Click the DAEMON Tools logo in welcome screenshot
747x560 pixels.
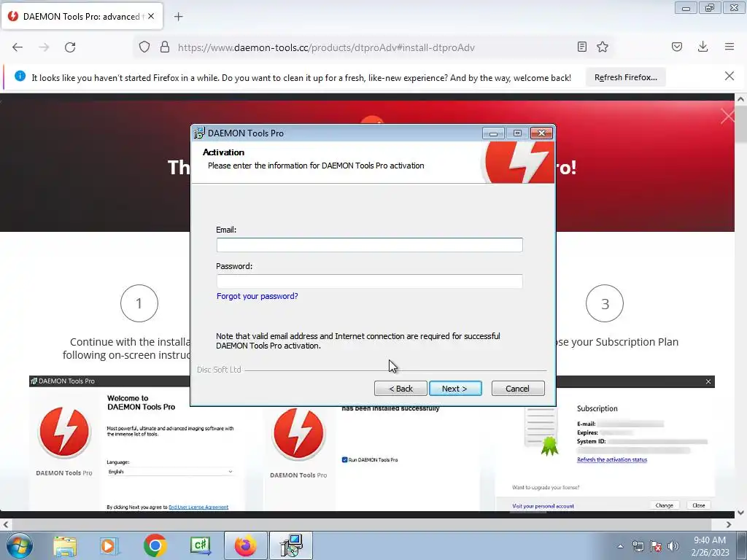64,432
